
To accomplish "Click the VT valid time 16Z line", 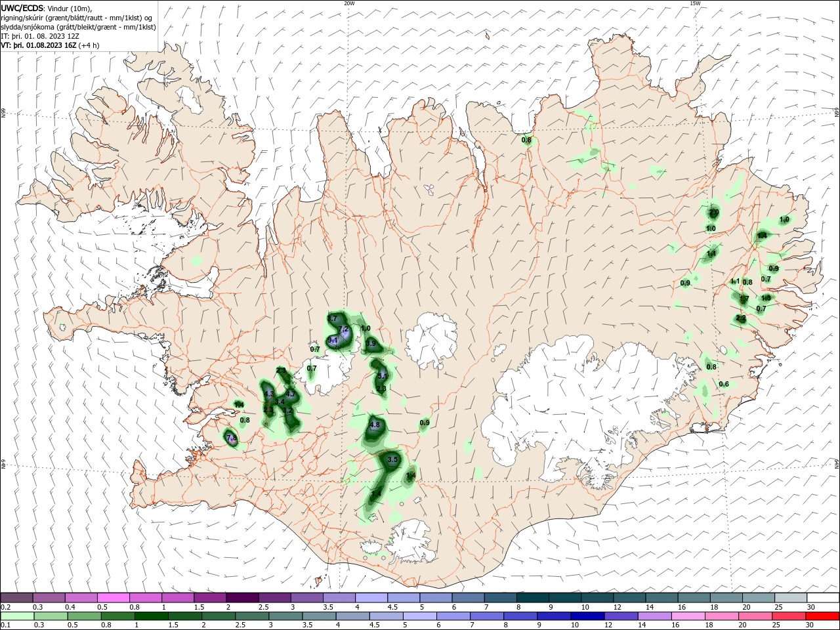I will pos(51,45).
